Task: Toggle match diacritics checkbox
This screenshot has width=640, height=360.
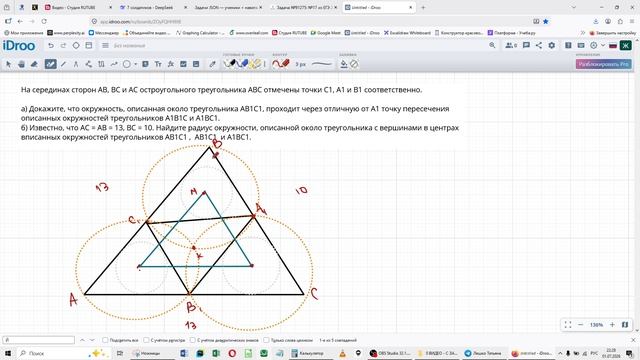Action: pyautogui.click(x=193, y=340)
